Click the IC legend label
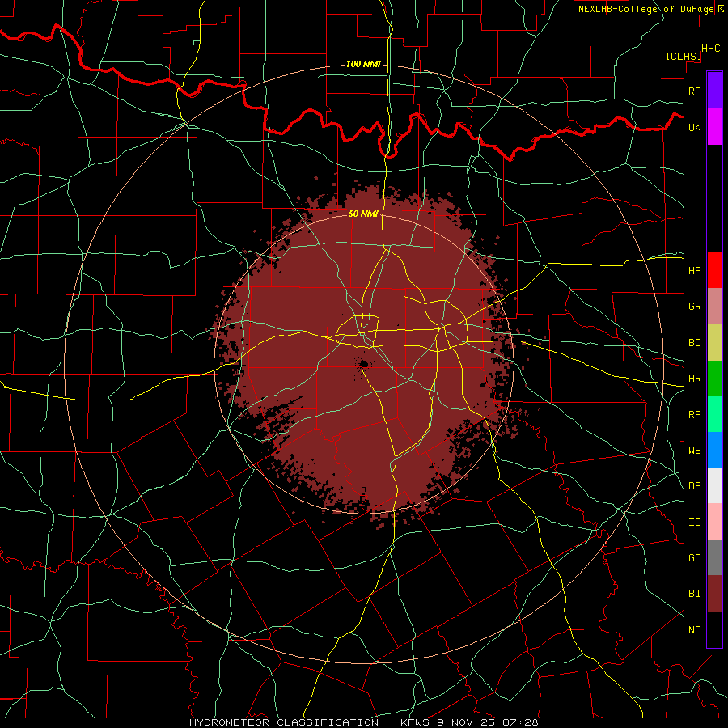This screenshot has width=728, height=728. 694,523
